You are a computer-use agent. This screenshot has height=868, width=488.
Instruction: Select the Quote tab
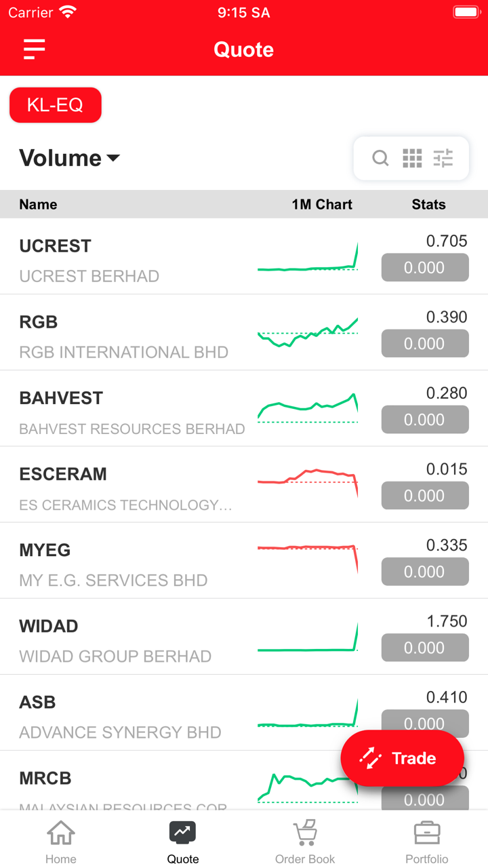coord(183,841)
